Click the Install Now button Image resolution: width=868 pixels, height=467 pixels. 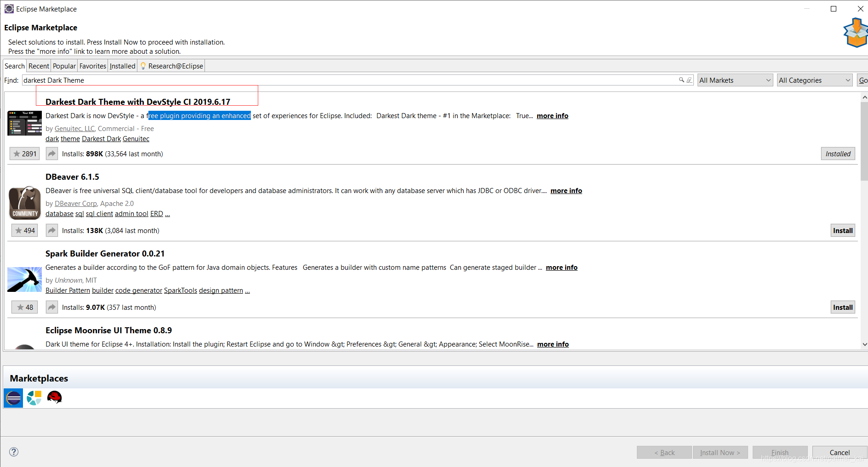[720, 452]
